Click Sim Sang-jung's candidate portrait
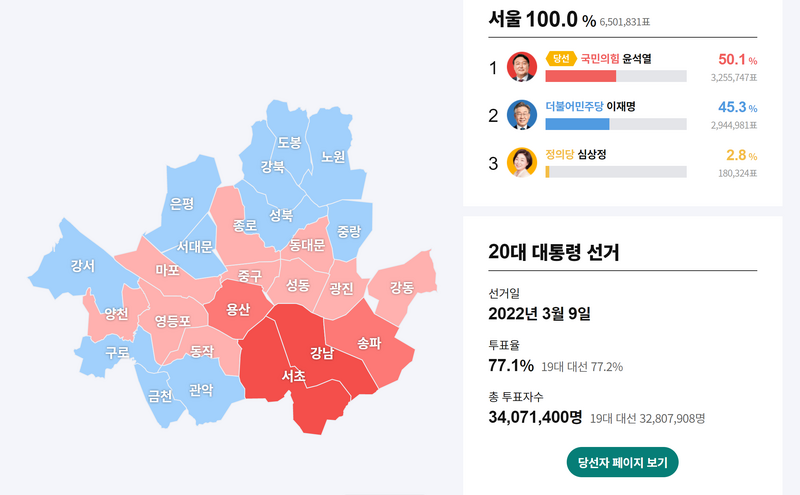800x495 pixels. coord(523,163)
